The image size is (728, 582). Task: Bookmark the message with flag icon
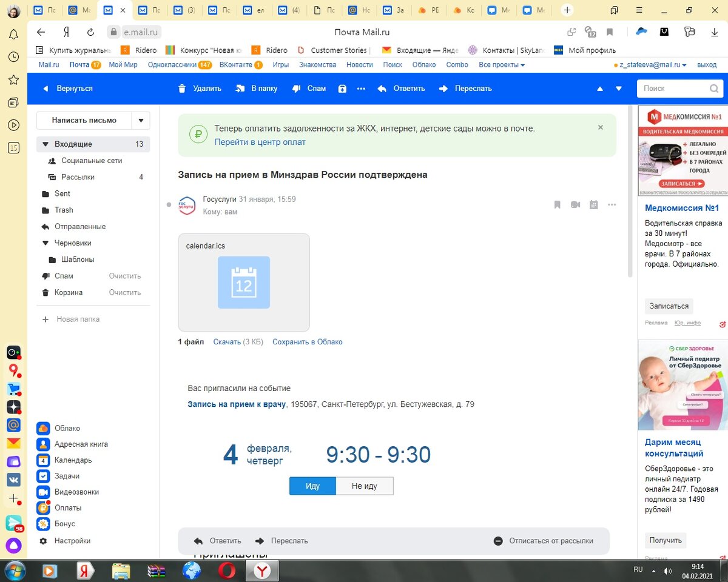(x=558, y=205)
